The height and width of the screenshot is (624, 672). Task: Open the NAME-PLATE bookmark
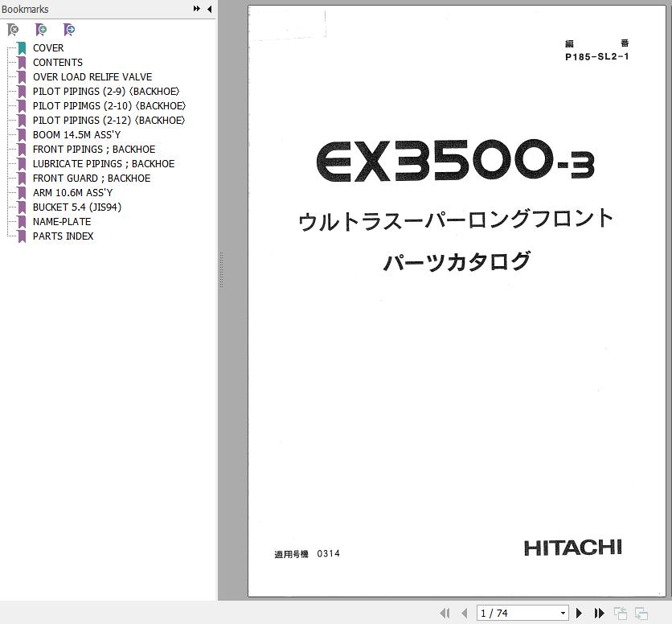click(x=62, y=222)
